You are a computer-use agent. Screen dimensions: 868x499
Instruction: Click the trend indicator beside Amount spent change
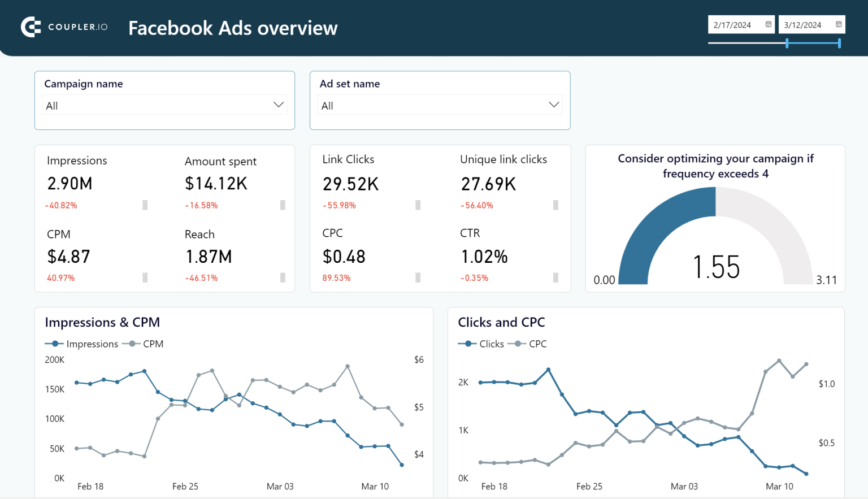point(283,205)
